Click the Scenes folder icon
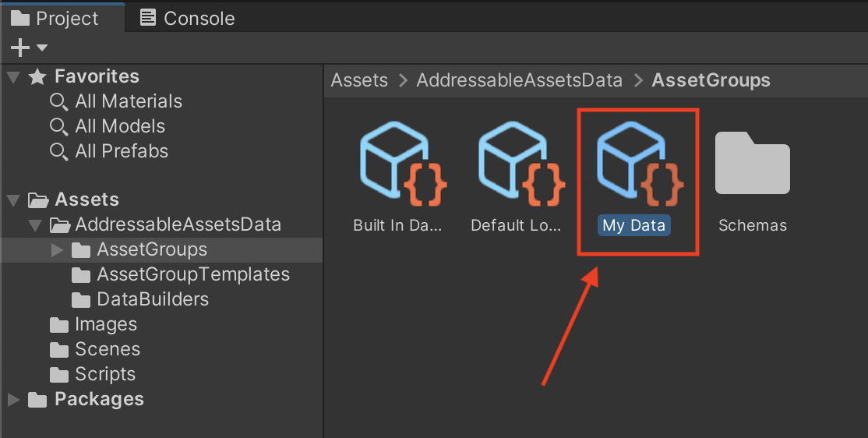Screen dimensions: 868x438 59,350
